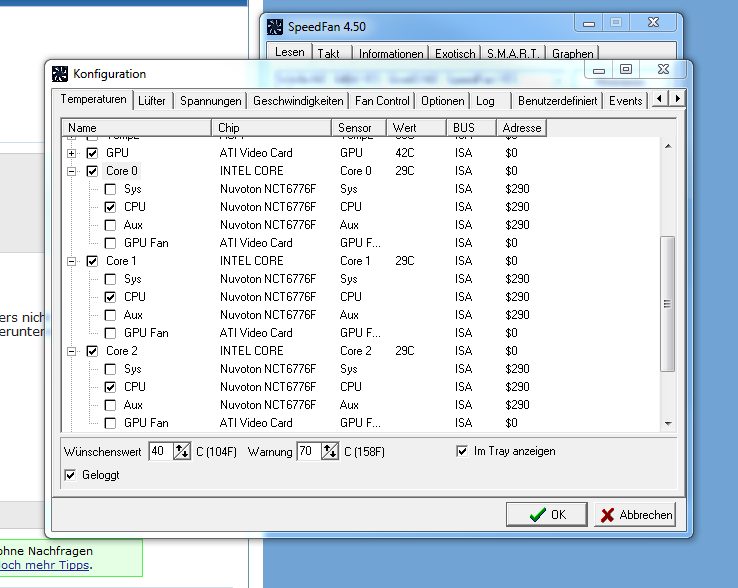
Task: Click the Warnung spinner arrows
Action: click(330, 451)
